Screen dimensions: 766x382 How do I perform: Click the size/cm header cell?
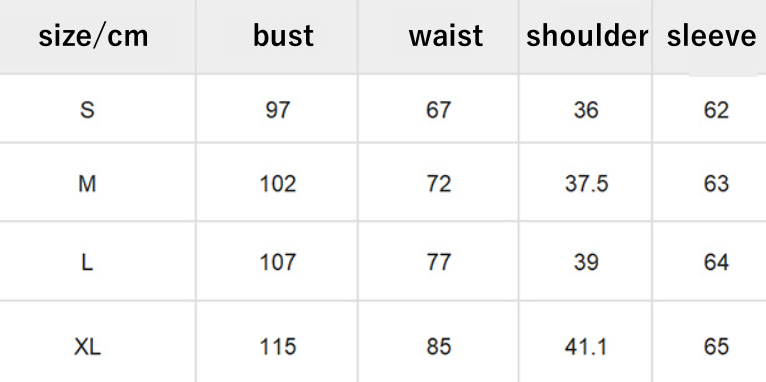(93, 36)
